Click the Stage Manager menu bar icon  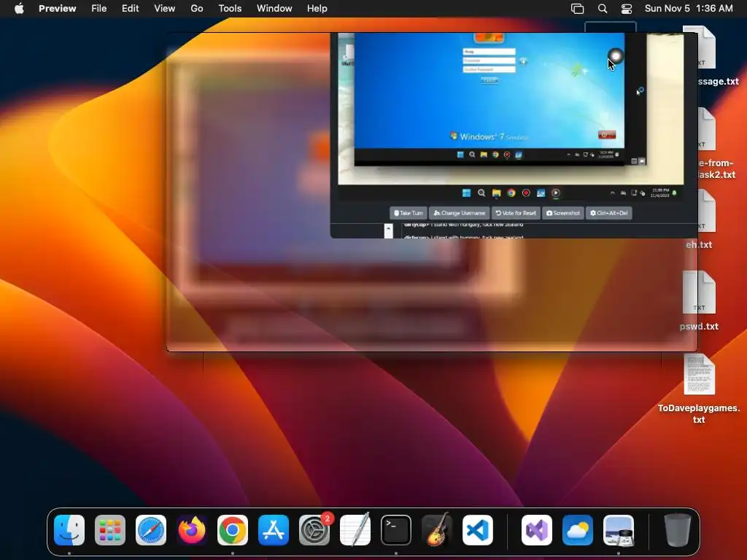click(x=578, y=9)
